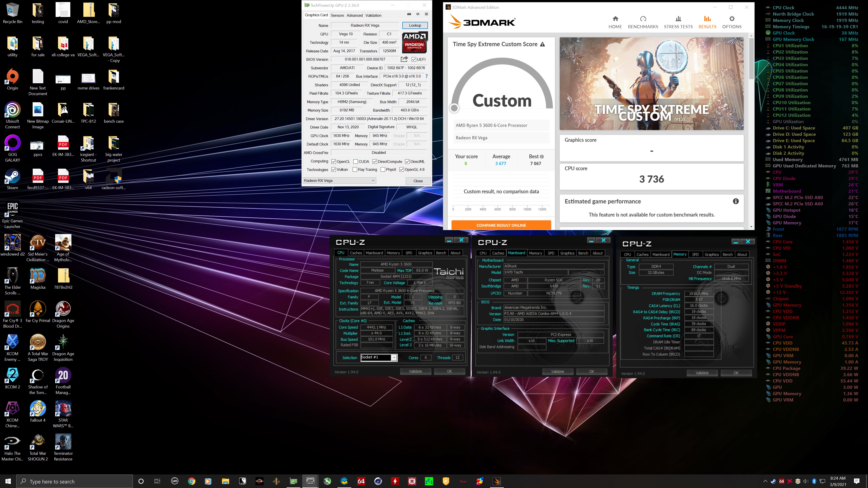Switch to GPU-Z Sensors tab

coord(337,15)
